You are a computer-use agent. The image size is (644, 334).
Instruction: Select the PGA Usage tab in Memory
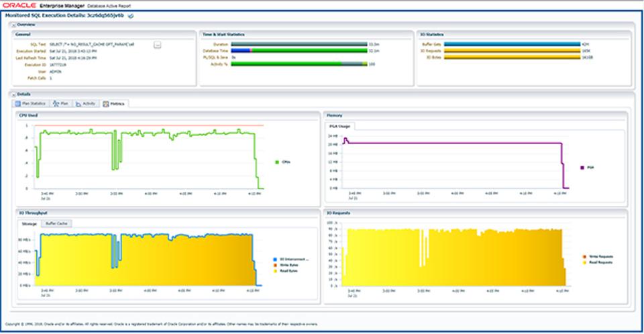339,127
